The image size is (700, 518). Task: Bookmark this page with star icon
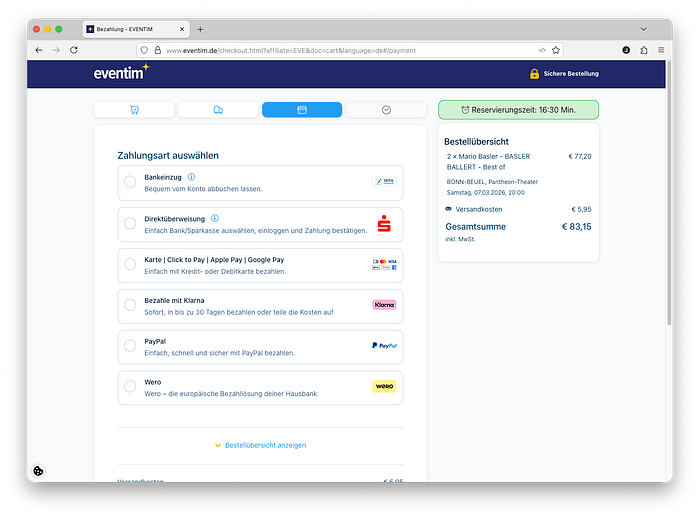(x=556, y=50)
